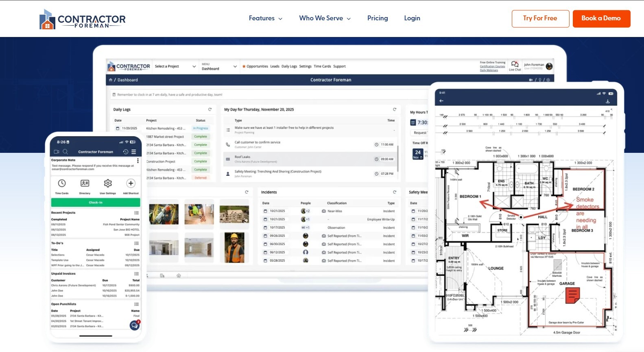Open the Directory icon on phone
The image size is (644, 352).
(x=85, y=183)
